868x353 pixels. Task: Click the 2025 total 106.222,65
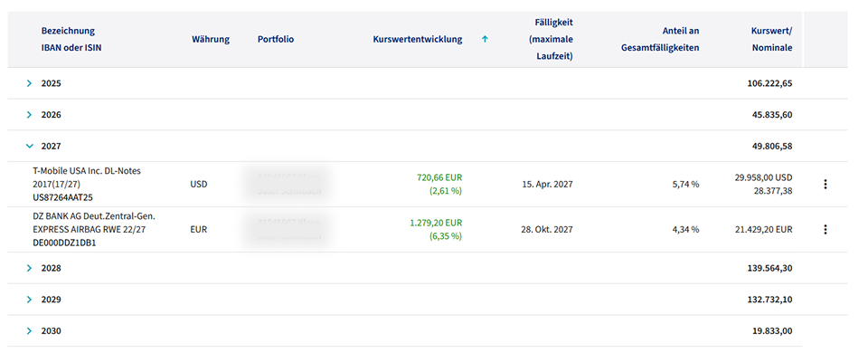click(x=770, y=83)
